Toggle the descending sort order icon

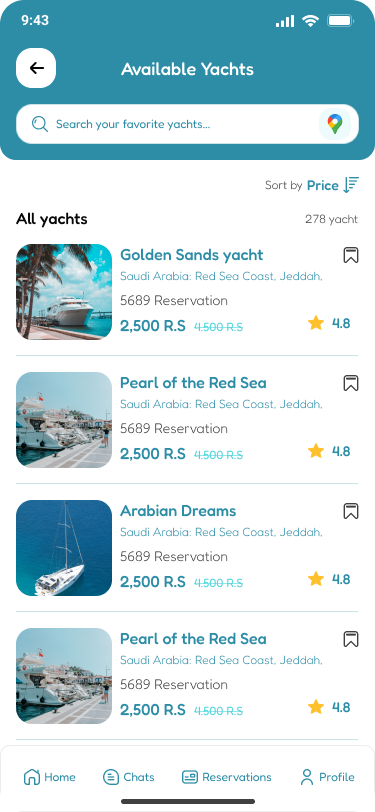click(351, 185)
